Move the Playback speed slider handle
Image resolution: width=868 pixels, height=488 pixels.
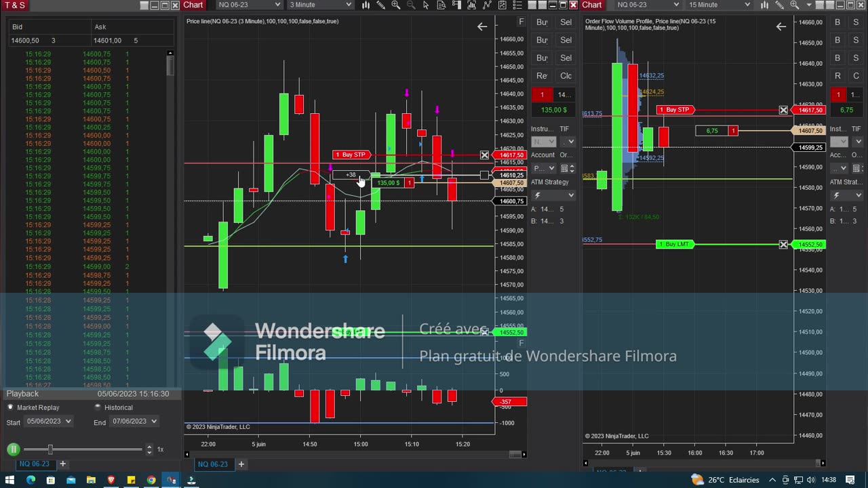click(x=50, y=449)
